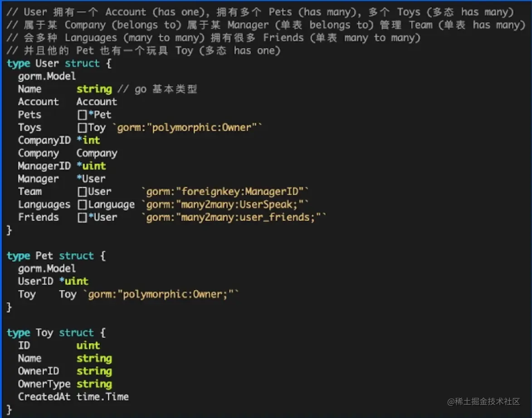
Task: Click the "type Toy struct {" declaration line
Action: pyautogui.click(x=56, y=333)
